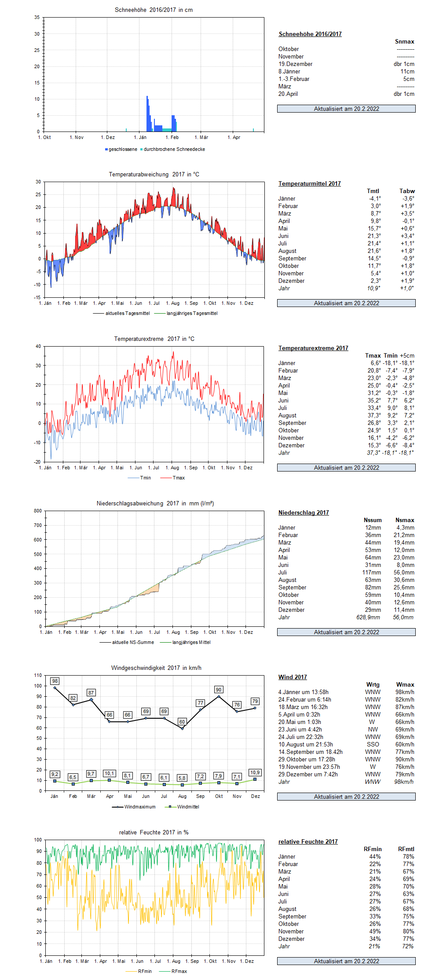The width and height of the screenshot is (421, 980).
Task: Click the boxed '90' data label in the wind chart
Action: pos(219,689)
